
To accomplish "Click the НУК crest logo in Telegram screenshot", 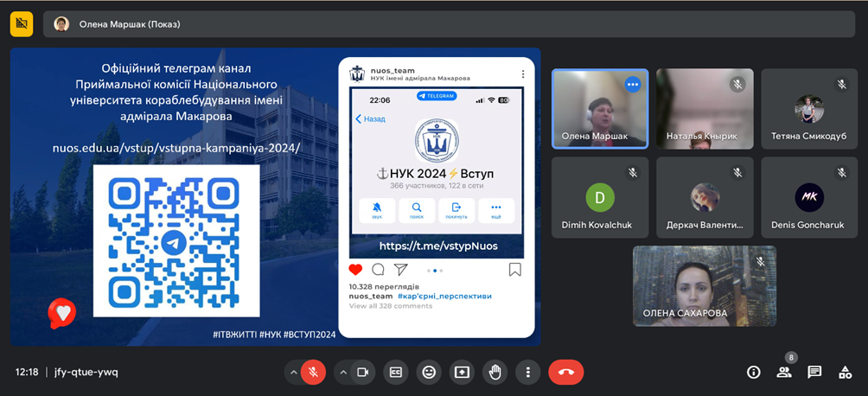I will click(x=437, y=141).
